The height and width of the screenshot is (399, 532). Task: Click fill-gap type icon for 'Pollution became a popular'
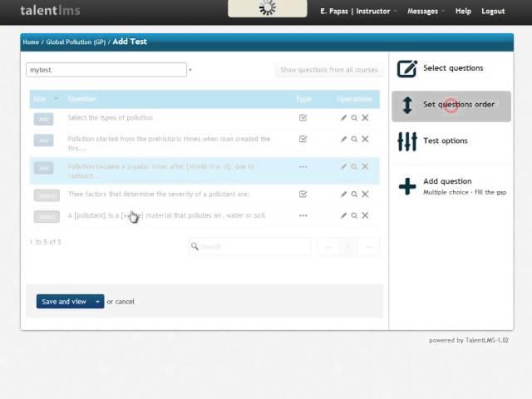click(303, 167)
